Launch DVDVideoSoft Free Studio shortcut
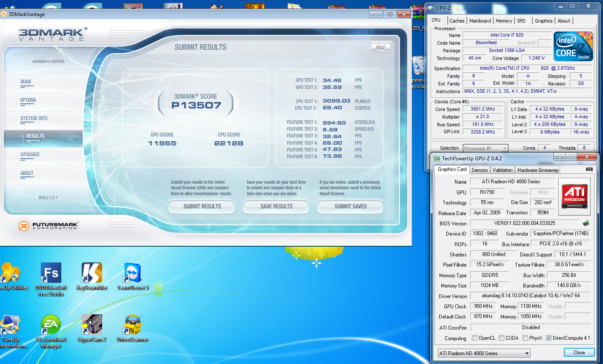Screen dimensions: 603x364 pos(51,279)
